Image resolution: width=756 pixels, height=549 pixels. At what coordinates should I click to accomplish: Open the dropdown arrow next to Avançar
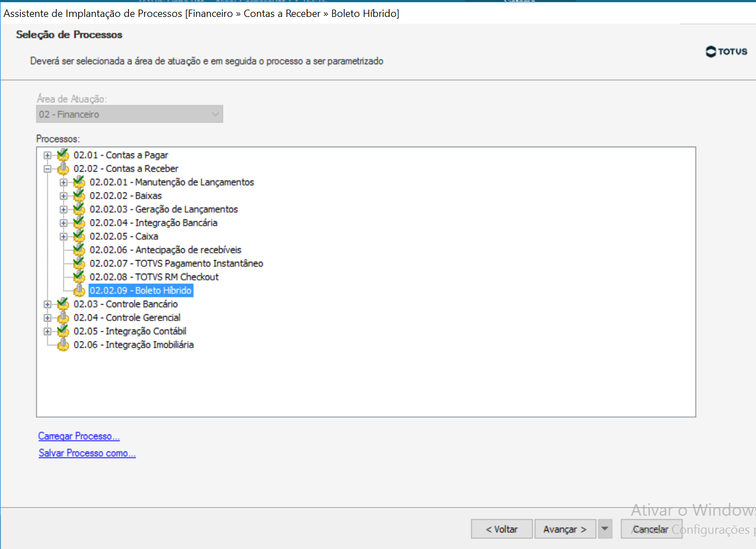[605, 529]
